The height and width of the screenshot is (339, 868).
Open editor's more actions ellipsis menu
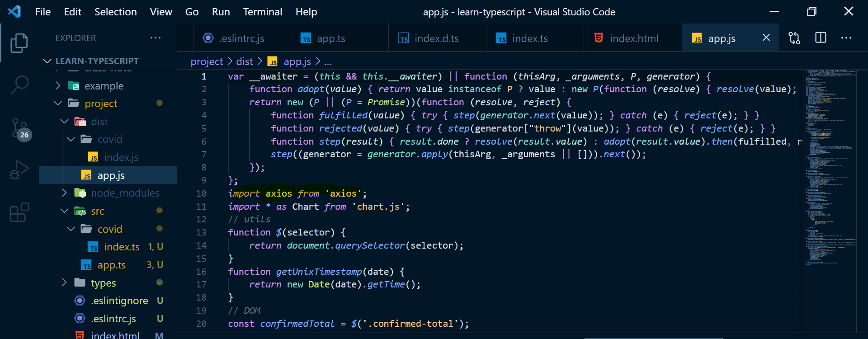(846, 38)
